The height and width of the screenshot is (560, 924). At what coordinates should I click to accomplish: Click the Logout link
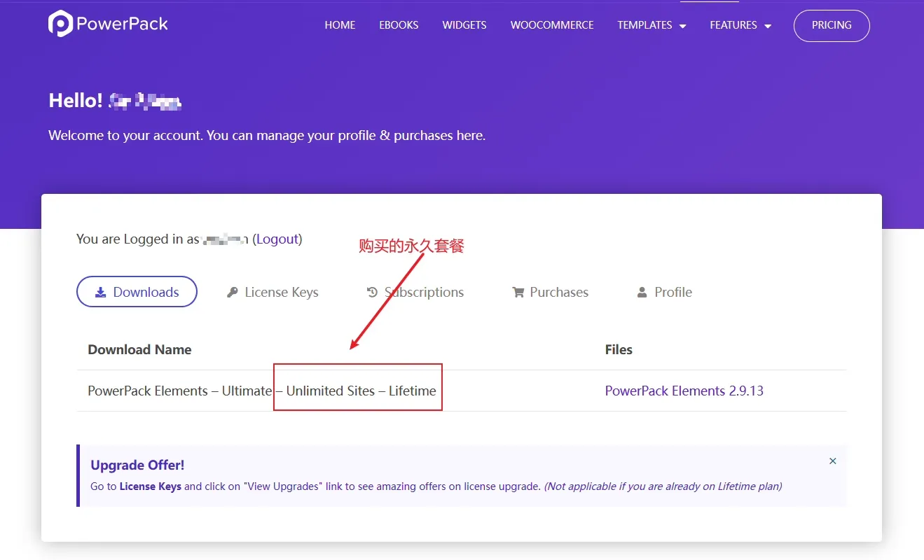(277, 239)
